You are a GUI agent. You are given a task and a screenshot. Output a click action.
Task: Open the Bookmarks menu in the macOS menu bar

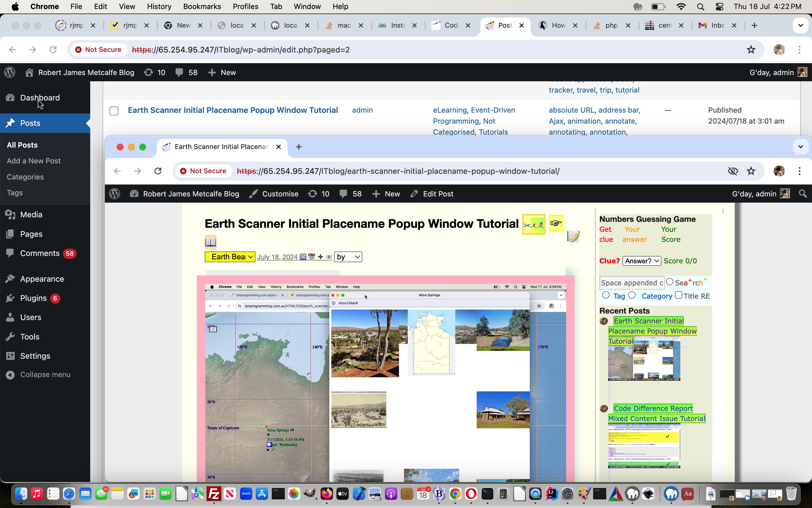[202, 6]
